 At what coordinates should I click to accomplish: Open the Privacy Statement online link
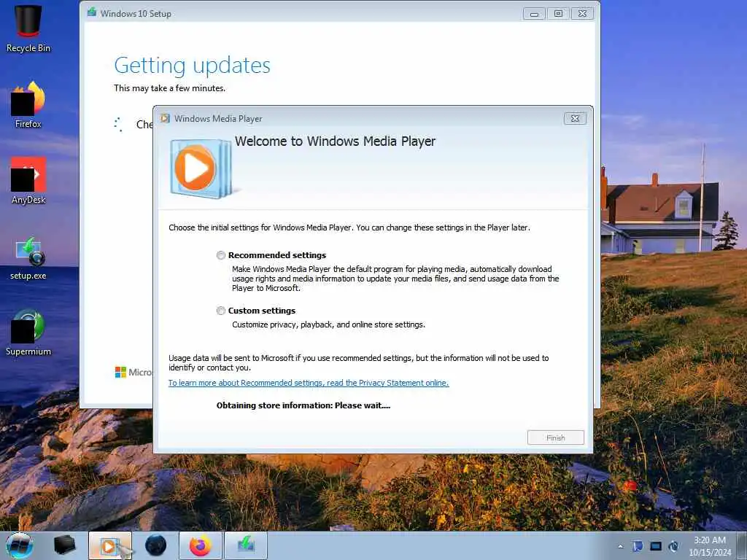coord(309,383)
